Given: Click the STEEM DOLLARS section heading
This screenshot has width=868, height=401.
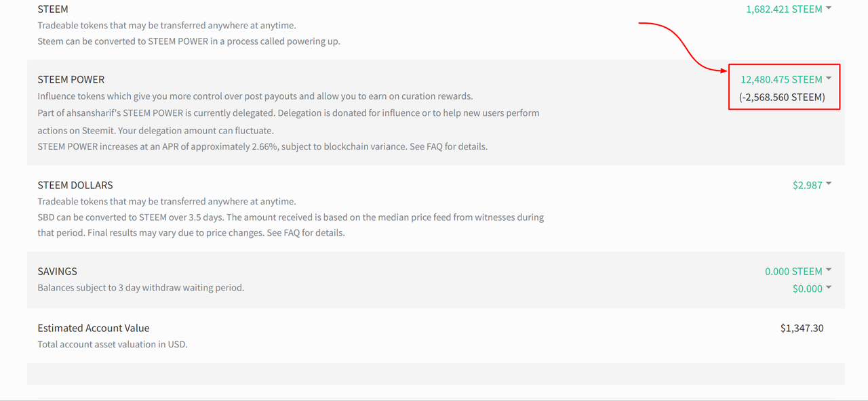Looking at the screenshot, I should (x=75, y=185).
